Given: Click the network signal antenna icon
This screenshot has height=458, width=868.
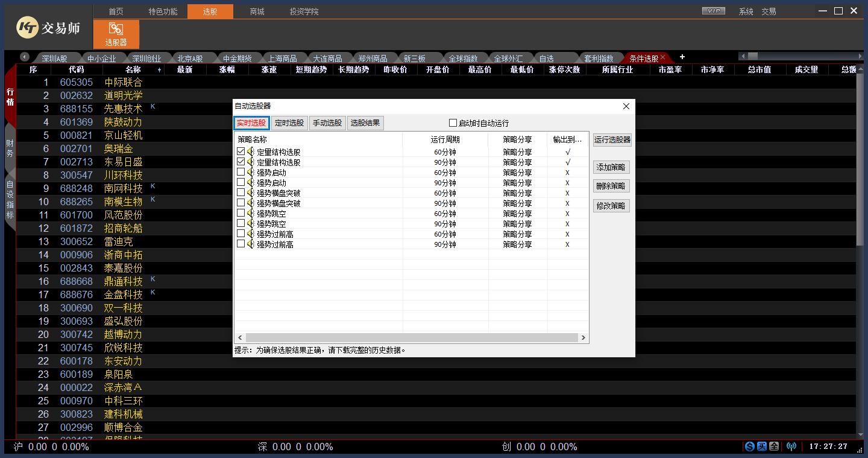Looking at the screenshot, I should point(791,447).
